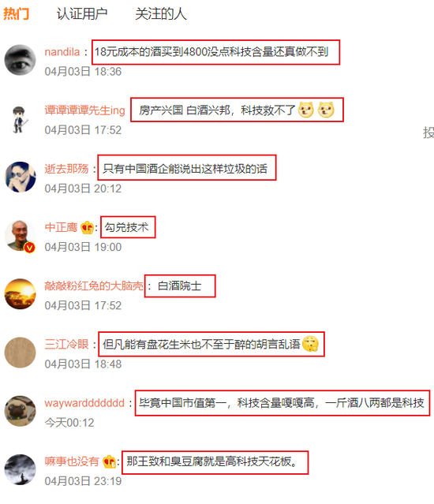Click 三江冷眼's plain beige avatar

coord(20,353)
